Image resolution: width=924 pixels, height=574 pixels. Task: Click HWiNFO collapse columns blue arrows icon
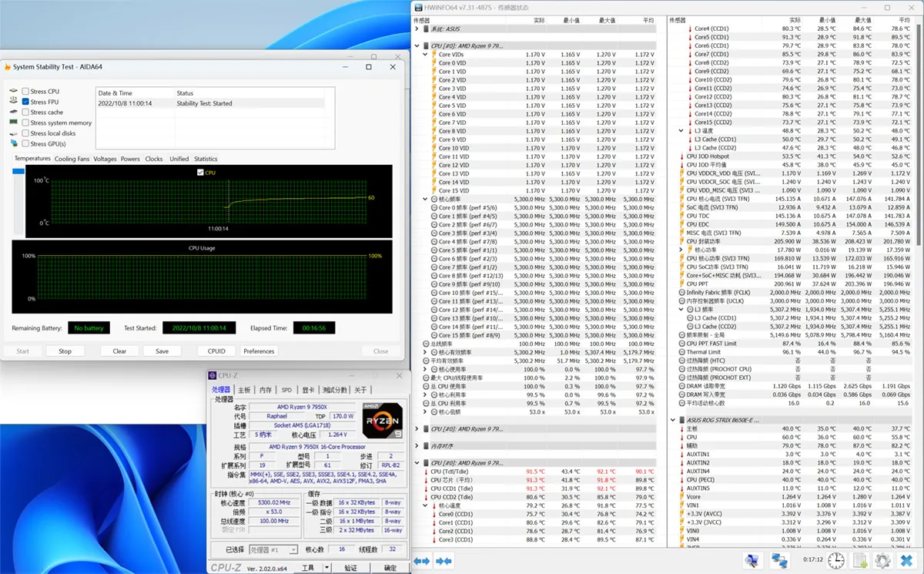444,561
